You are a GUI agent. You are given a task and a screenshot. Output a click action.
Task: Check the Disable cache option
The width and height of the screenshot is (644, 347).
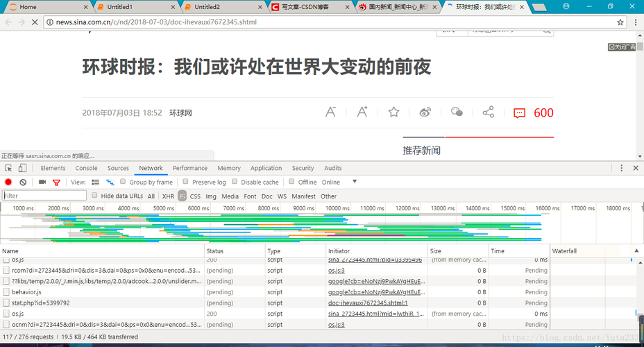point(235,182)
